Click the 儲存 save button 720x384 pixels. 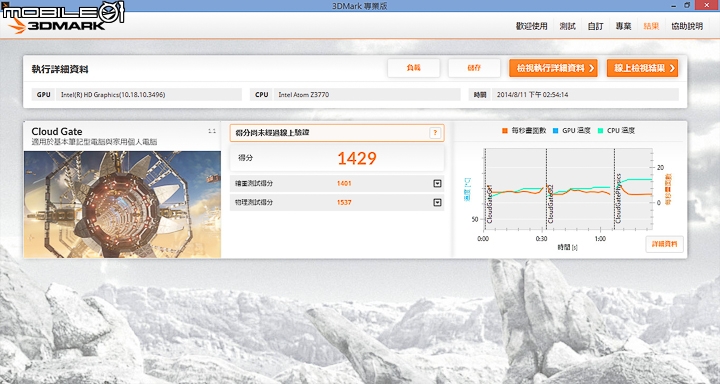[x=474, y=68]
